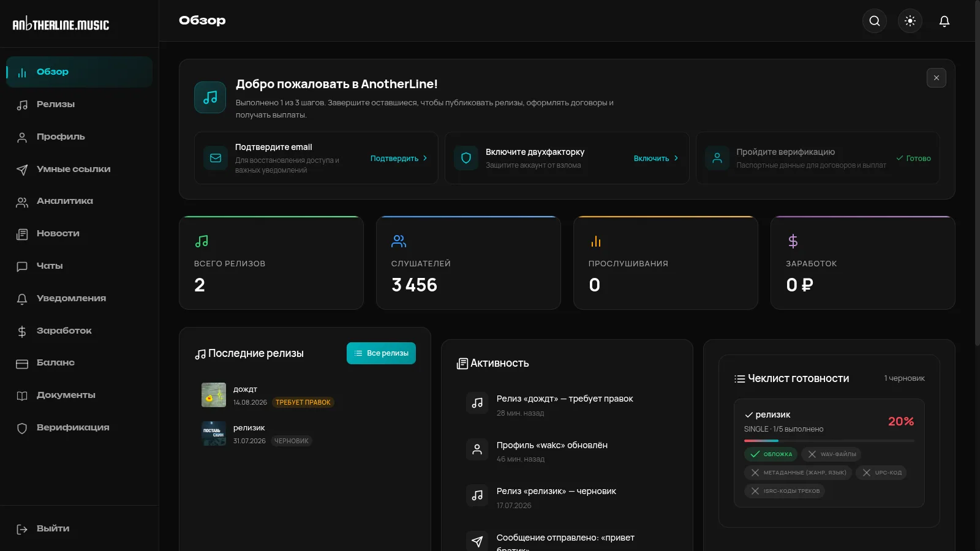Image resolution: width=980 pixels, height=551 pixels.
Task: Open Профиль sidebar item
Action: point(80,137)
